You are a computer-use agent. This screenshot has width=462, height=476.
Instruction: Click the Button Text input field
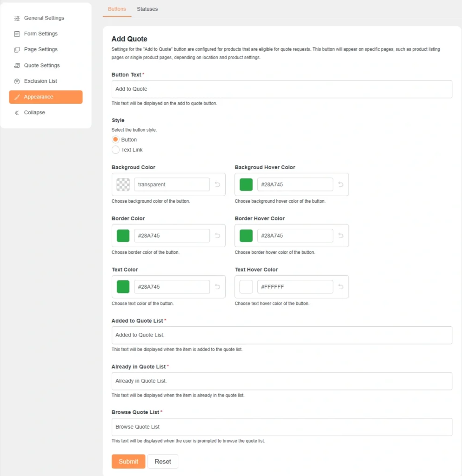[x=281, y=89]
